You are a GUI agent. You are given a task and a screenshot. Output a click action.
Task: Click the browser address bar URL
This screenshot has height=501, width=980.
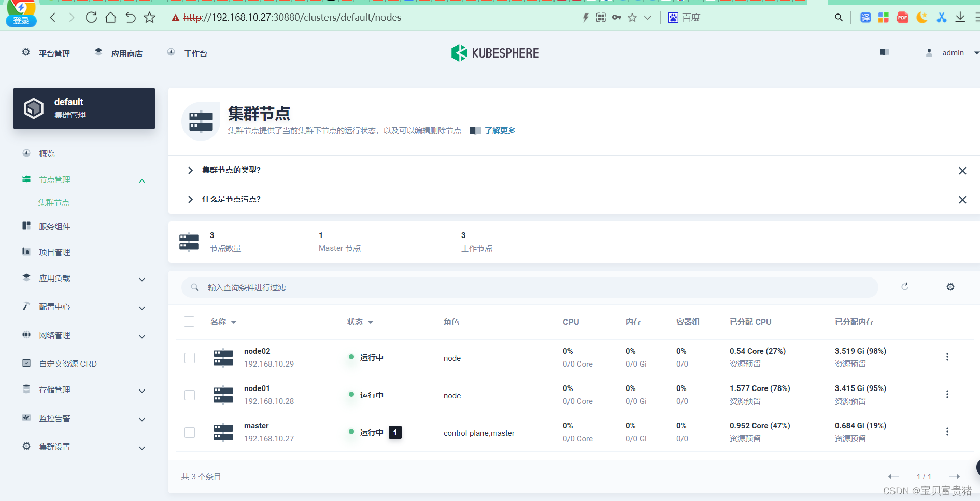pyautogui.click(x=292, y=18)
